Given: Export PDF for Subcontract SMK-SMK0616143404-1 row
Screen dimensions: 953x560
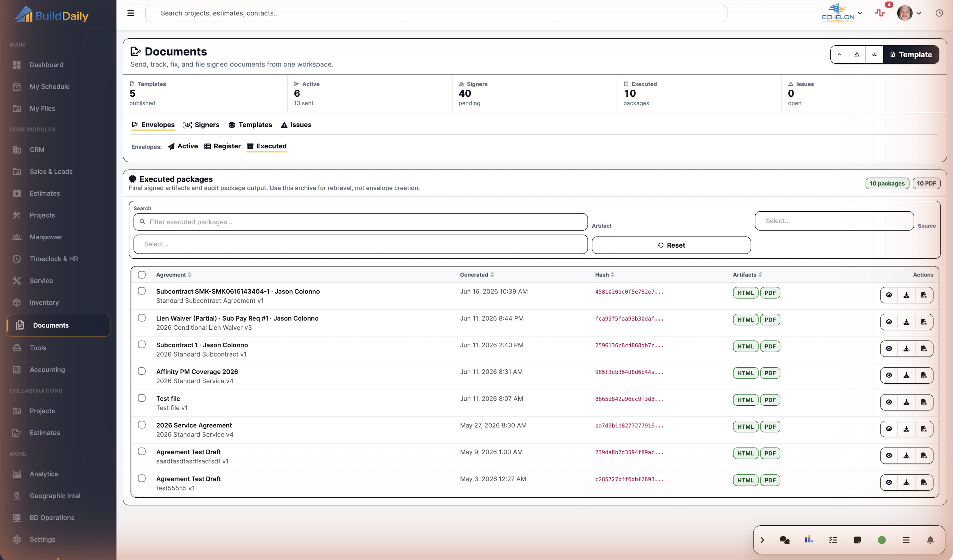Looking at the screenshot, I should pos(924,295).
